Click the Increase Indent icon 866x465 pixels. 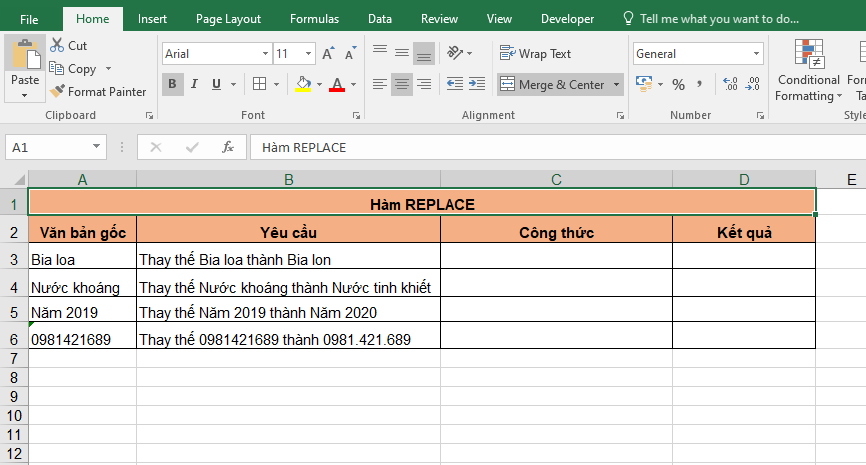coord(477,85)
